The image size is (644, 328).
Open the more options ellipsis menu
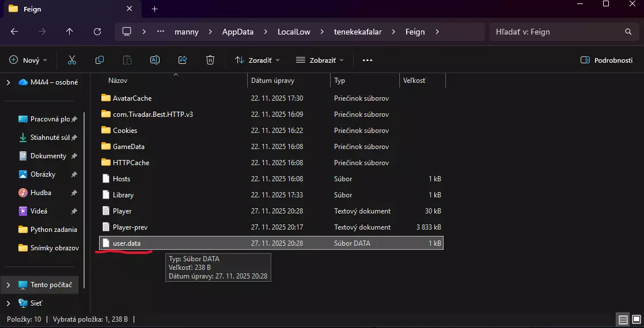(x=367, y=60)
